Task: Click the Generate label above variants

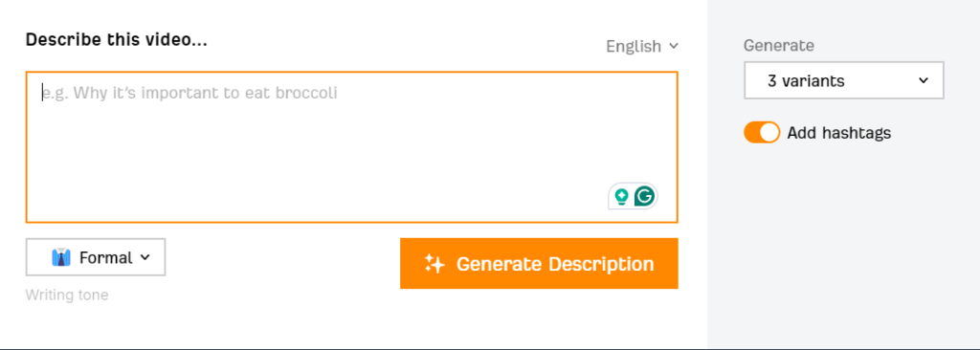Action: click(x=779, y=46)
